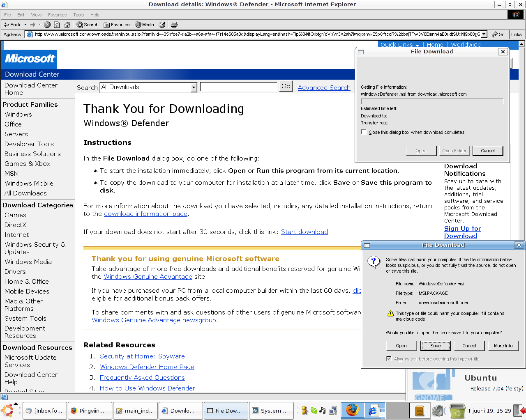Screen dimensions: 526x420
Task: Enable 'Close this dialog box when download completes'
Action: pos(364,132)
